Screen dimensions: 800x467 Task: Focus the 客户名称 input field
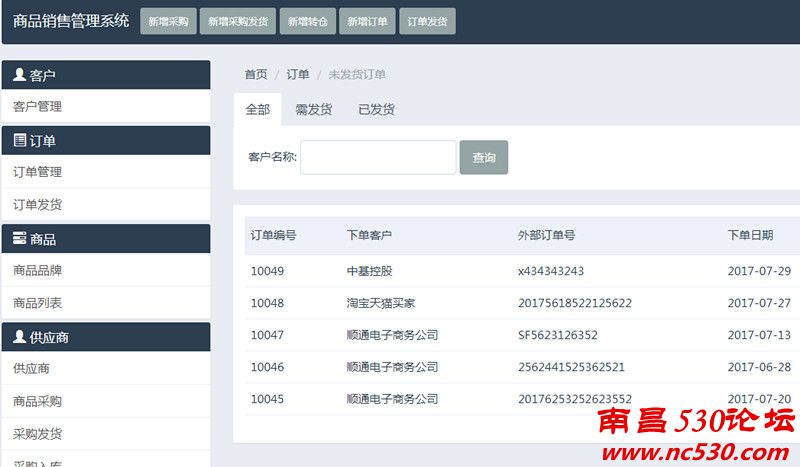tap(378, 158)
